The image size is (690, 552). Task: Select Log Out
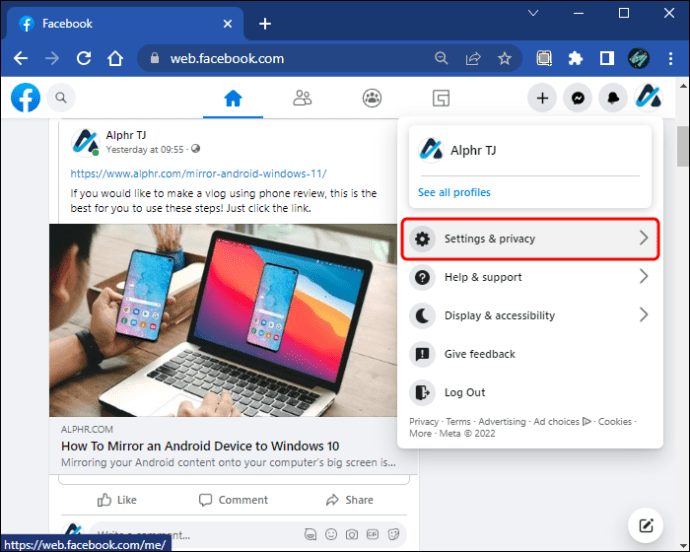click(x=530, y=392)
